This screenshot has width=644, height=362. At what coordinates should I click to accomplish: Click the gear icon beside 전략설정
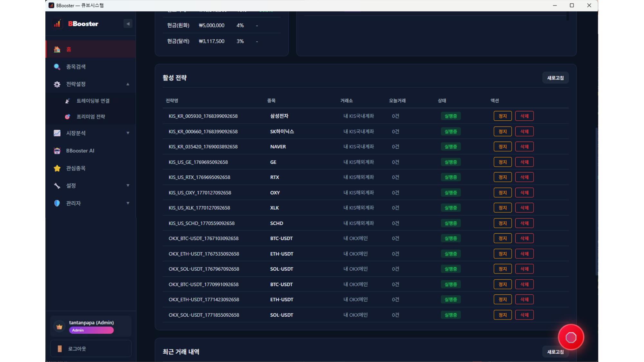click(x=57, y=84)
